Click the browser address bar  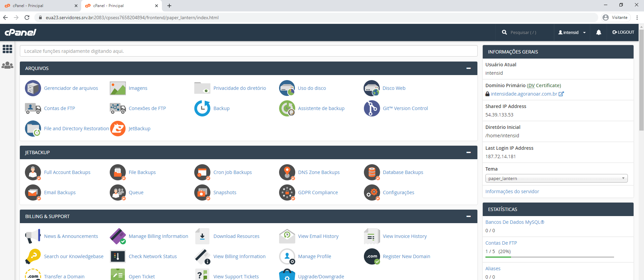click(316, 17)
